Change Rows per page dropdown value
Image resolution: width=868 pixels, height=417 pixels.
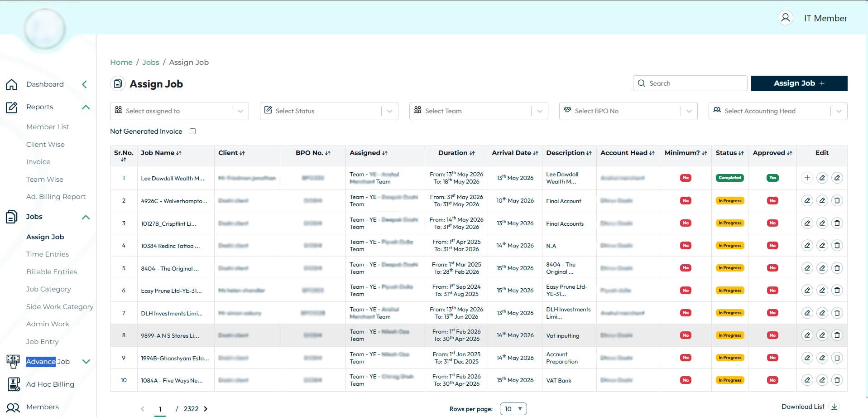tap(513, 409)
